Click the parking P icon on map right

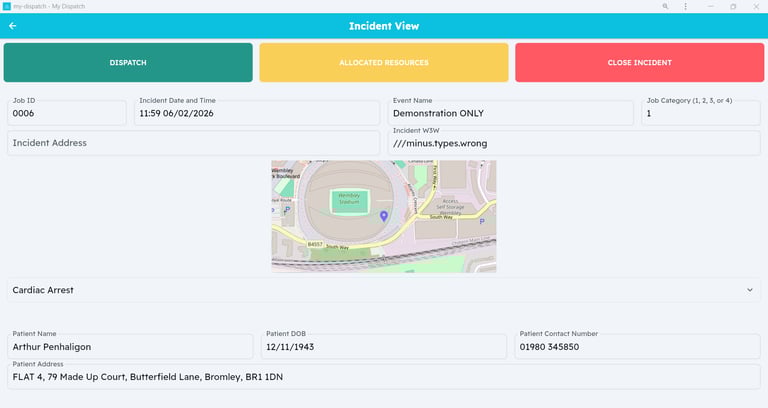click(x=482, y=222)
